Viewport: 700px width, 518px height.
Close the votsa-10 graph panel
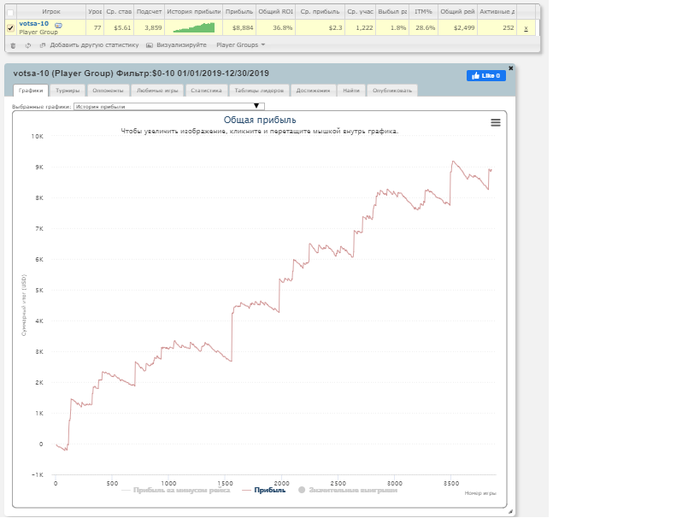coord(511,68)
